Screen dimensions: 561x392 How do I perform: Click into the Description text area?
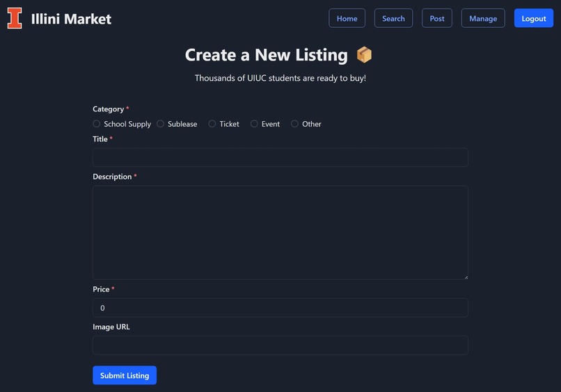(x=280, y=233)
